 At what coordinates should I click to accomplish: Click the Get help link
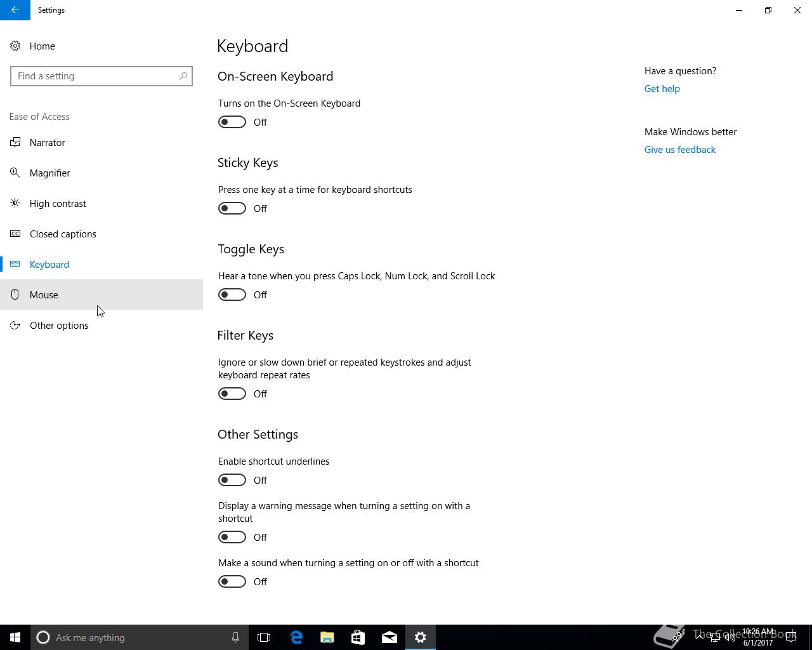pyautogui.click(x=662, y=89)
